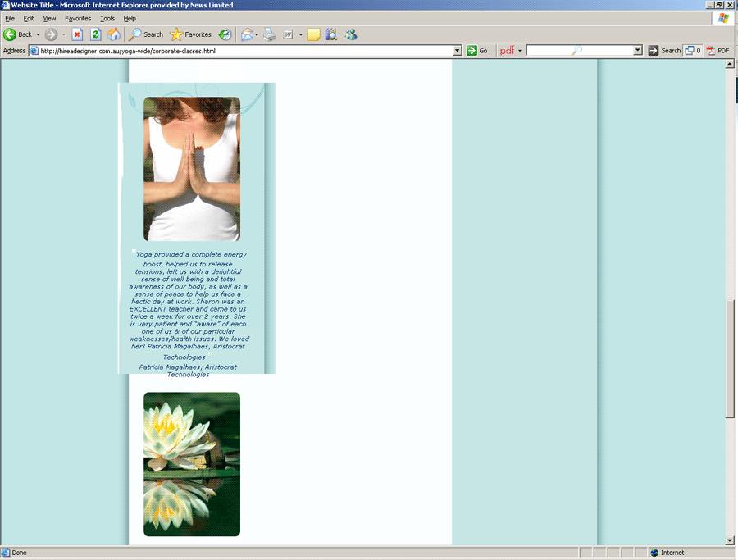Open the Back button history dropdown

(x=38, y=34)
